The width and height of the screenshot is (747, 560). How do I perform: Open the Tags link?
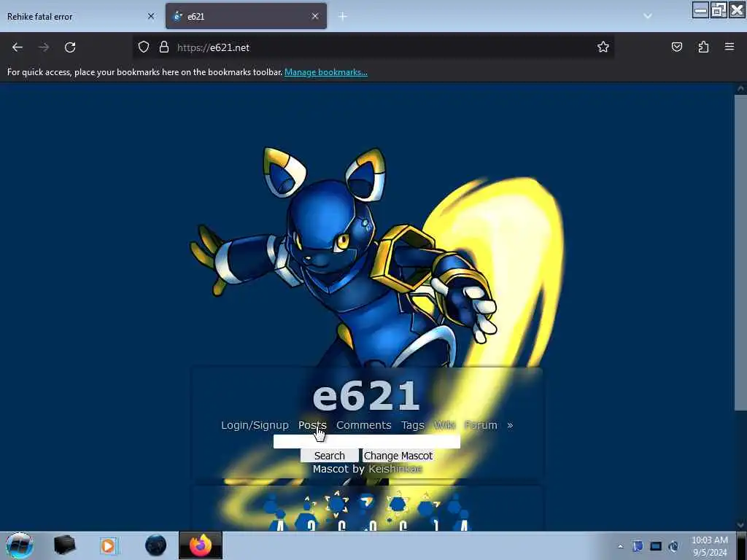[413, 425]
